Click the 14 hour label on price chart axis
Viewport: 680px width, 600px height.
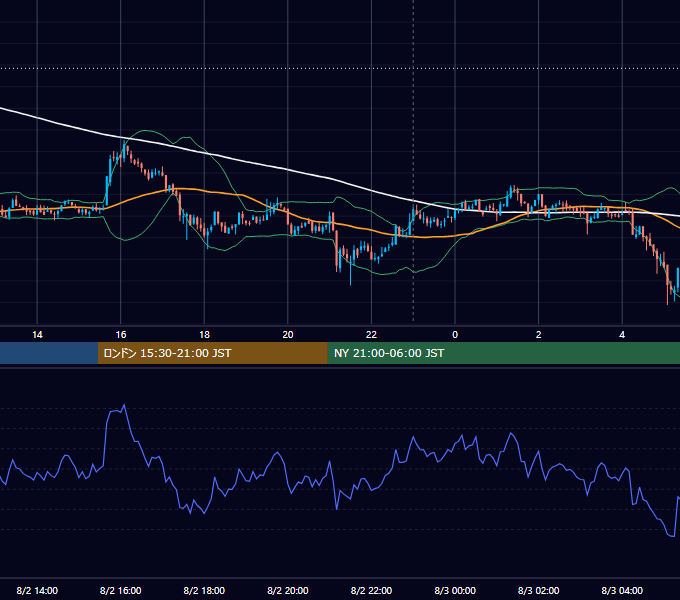(x=37, y=335)
